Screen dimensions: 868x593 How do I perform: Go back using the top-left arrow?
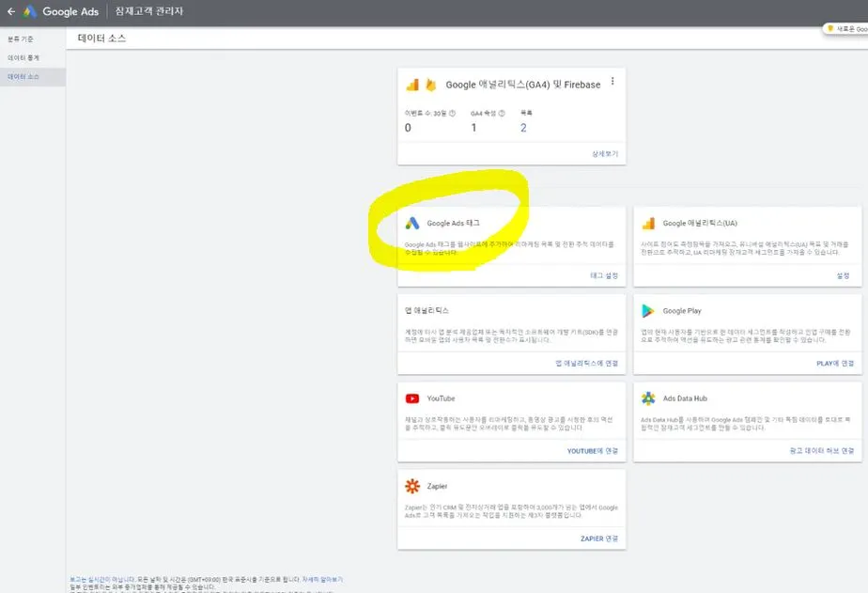11,11
